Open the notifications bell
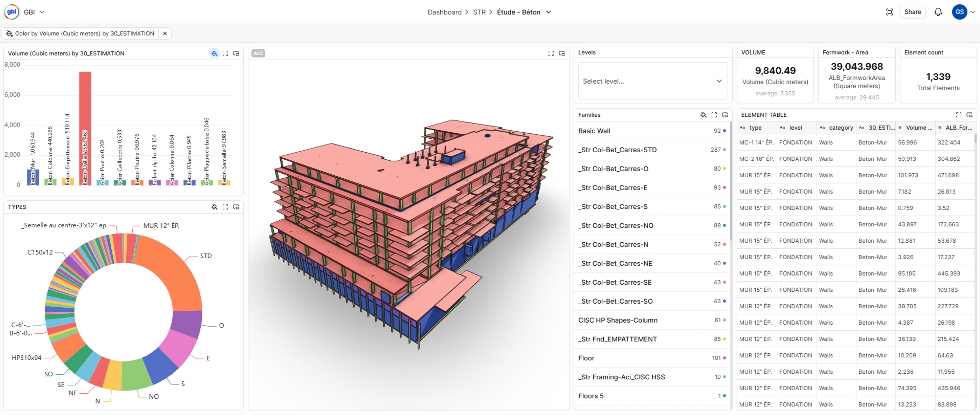This screenshot has height=415, width=980. (x=938, y=12)
